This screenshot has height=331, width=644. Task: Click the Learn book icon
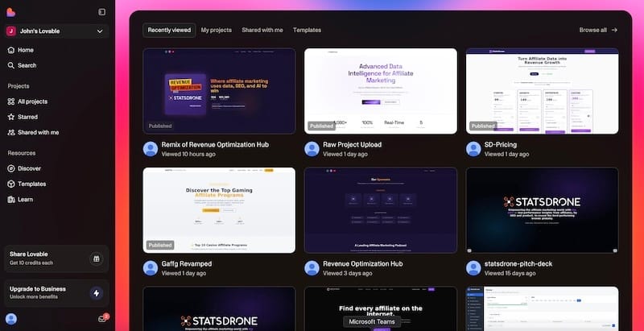[11, 199]
